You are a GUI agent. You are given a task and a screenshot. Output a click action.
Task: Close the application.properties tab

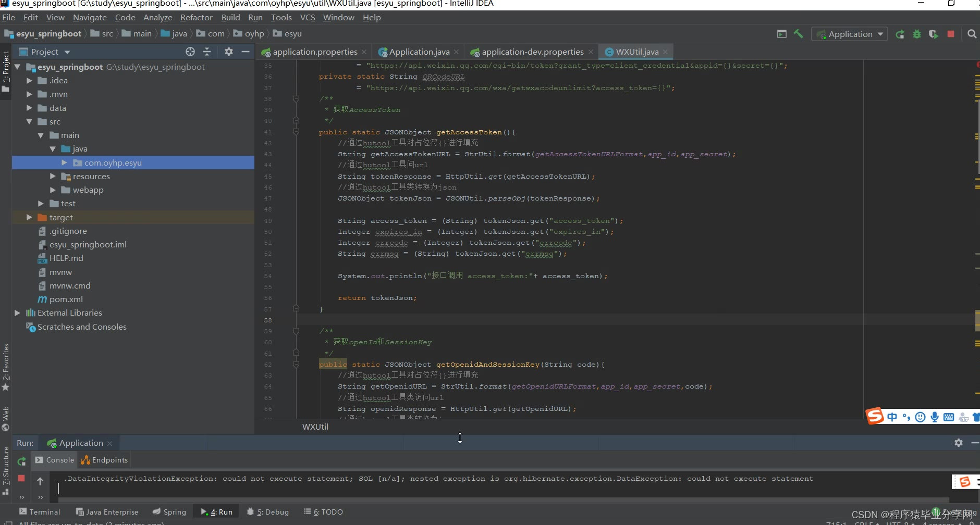point(364,52)
